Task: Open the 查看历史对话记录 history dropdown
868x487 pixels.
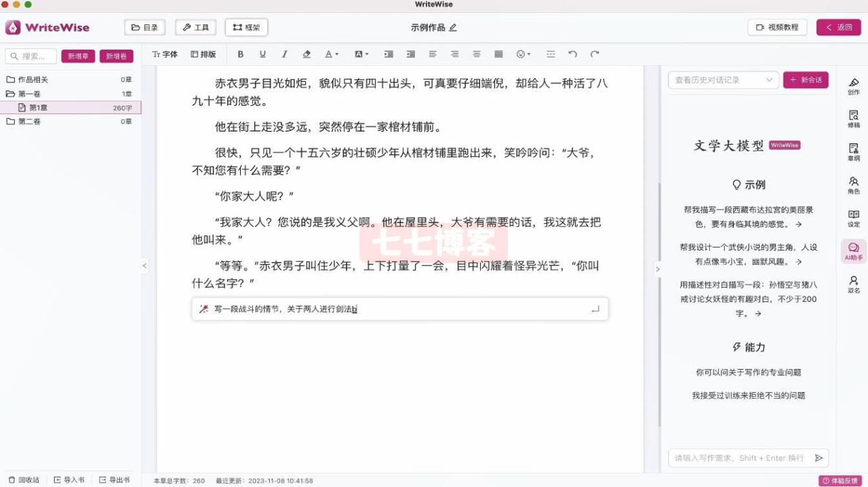Action: coord(723,79)
